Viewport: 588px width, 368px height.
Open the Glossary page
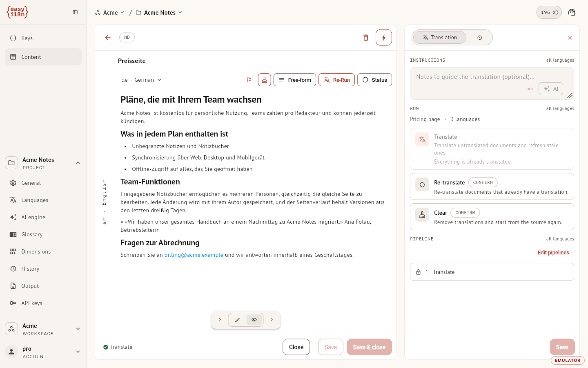[43, 234]
